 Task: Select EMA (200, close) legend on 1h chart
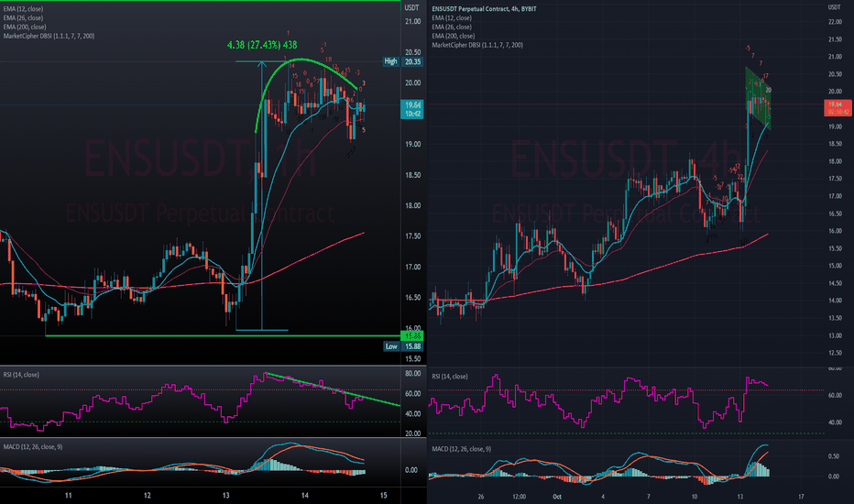tap(25, 27)
